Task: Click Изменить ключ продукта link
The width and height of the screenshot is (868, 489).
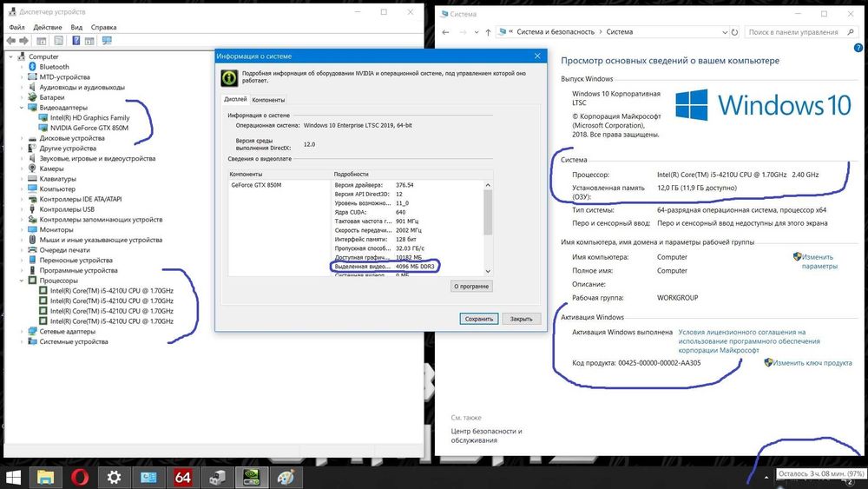Action: click(x=812, y=363)
